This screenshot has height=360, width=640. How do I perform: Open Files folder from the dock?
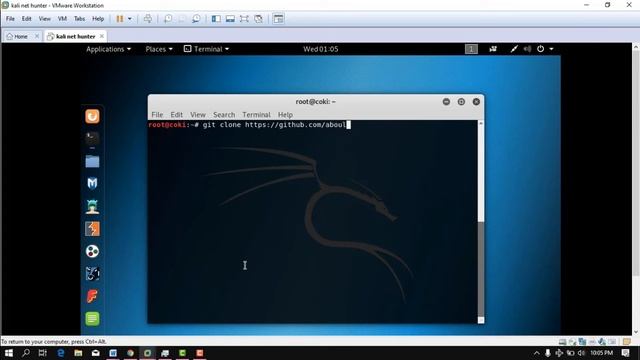coord(92,161)
